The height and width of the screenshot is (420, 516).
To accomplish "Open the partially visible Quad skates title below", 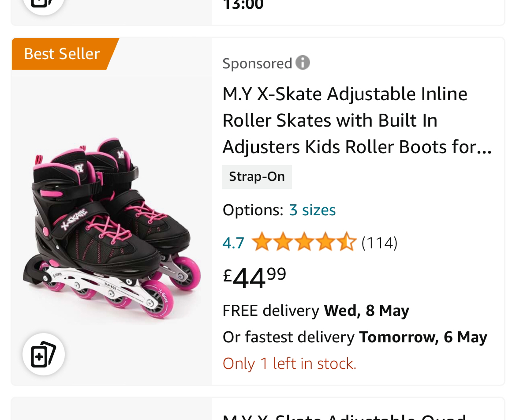I will (x=344, y=416).
